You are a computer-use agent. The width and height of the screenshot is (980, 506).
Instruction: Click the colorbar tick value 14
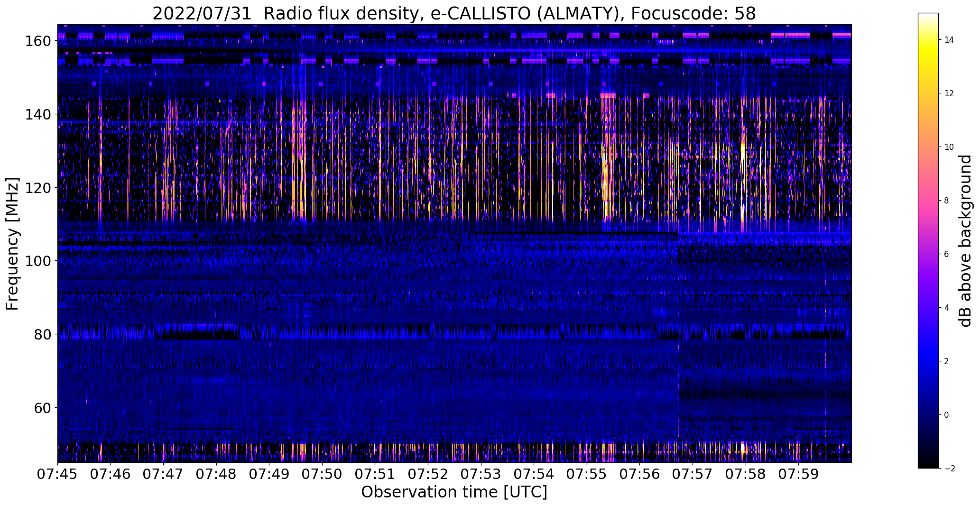949,40
